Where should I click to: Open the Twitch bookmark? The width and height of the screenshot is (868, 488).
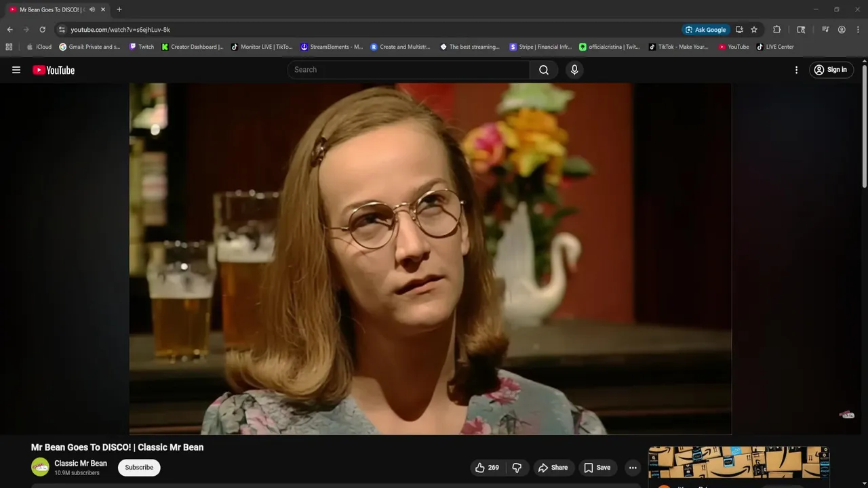(141, 47)
